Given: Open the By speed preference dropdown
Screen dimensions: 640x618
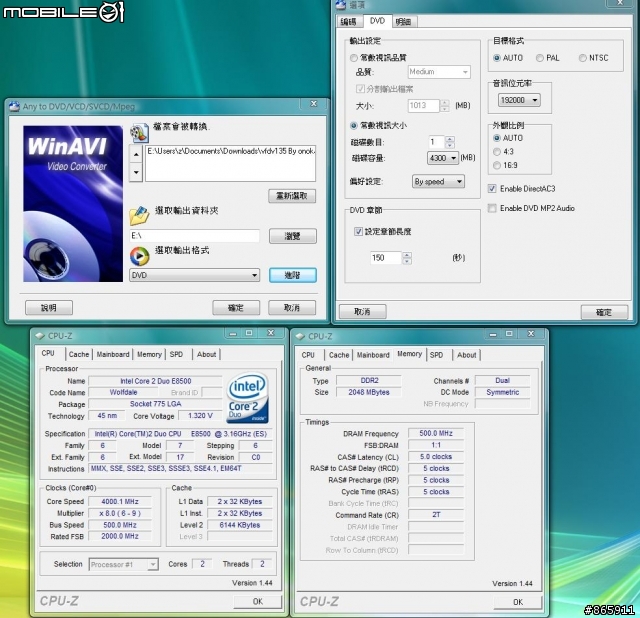Looking at the screenshot, I should pyautogui.click(x=438, y=182).
